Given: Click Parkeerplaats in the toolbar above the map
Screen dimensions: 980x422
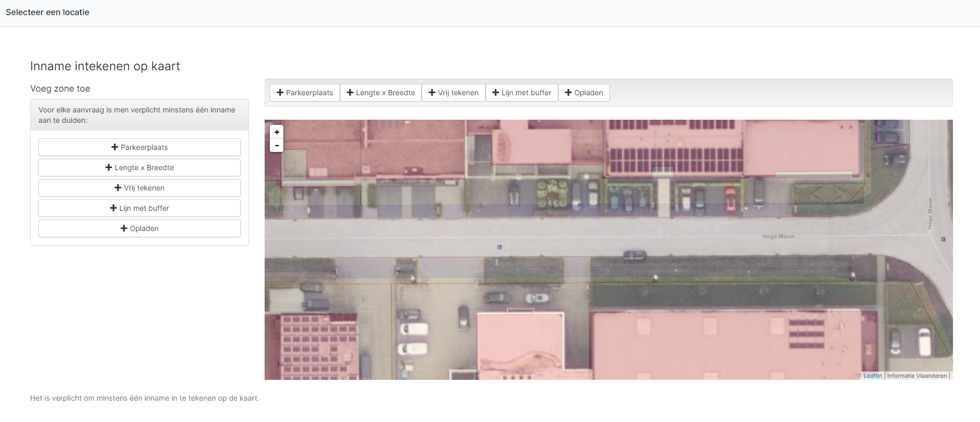Looking at the screenshot, I should (x=305, y=93).
